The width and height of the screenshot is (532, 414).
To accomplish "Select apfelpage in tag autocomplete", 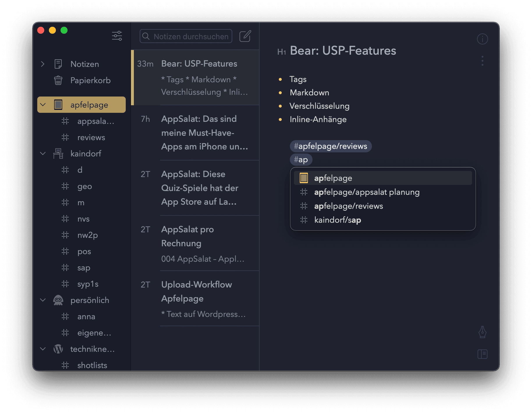I will [x=383, y=178].
